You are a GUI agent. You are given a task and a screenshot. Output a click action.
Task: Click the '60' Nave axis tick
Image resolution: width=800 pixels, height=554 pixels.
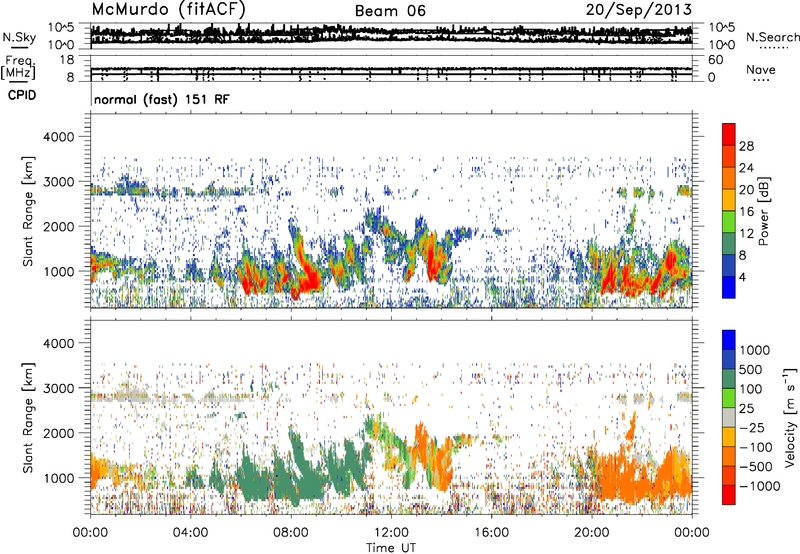click(x=715, y=60)
